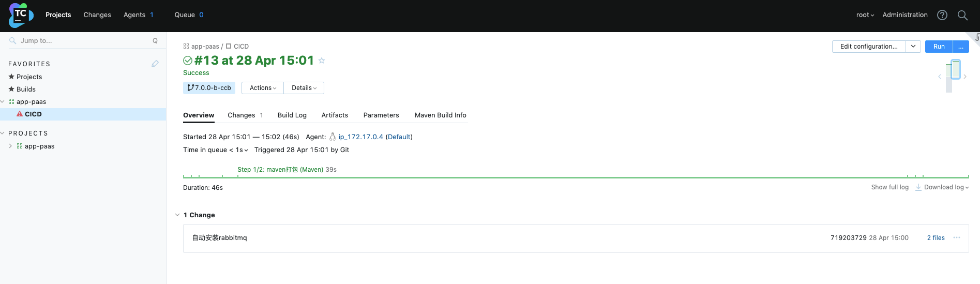This screenshot has height=284, width=980.
Task: Click the Edit configuration... button
Action: point(869,47)
